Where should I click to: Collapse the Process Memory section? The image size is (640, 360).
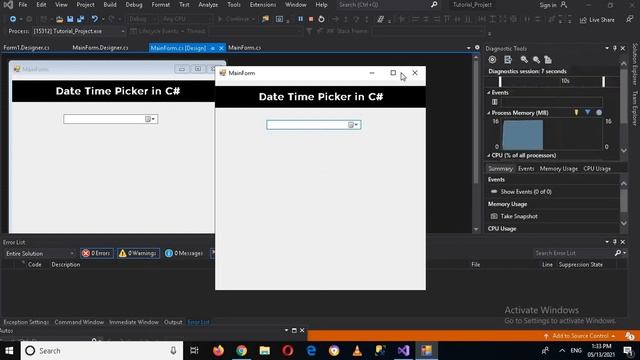point(489,113)
